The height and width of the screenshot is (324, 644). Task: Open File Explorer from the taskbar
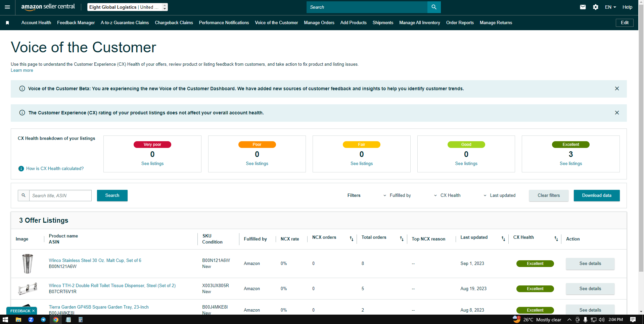(18, 320)
